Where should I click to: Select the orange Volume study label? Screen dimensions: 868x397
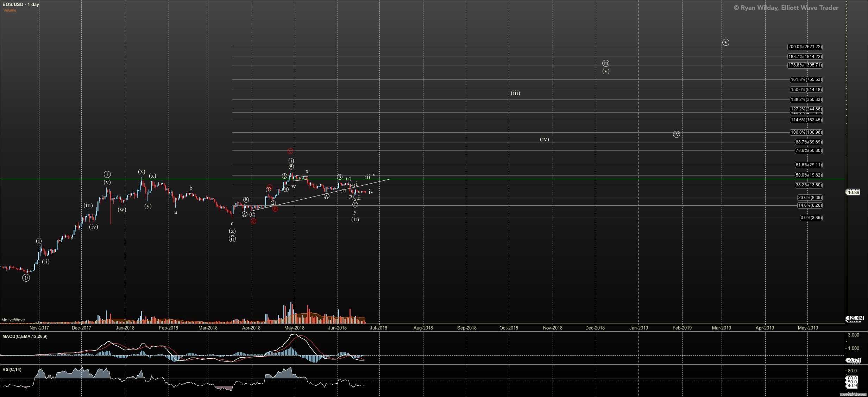[x=10, y=11]
